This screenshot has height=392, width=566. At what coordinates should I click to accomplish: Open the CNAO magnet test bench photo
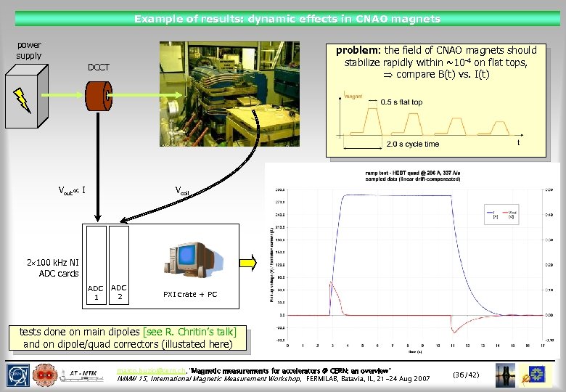pos(229,94)
